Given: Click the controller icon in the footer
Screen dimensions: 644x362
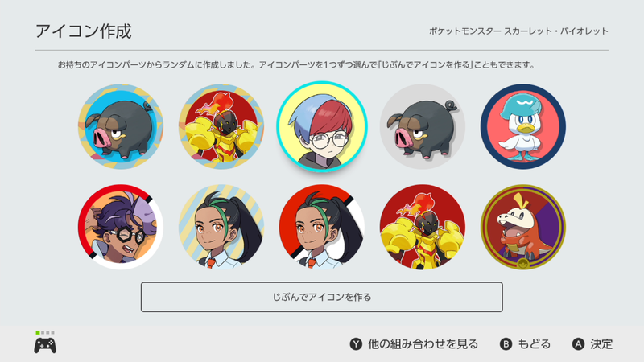Looking at the screenshot, I should click(45, 346).
